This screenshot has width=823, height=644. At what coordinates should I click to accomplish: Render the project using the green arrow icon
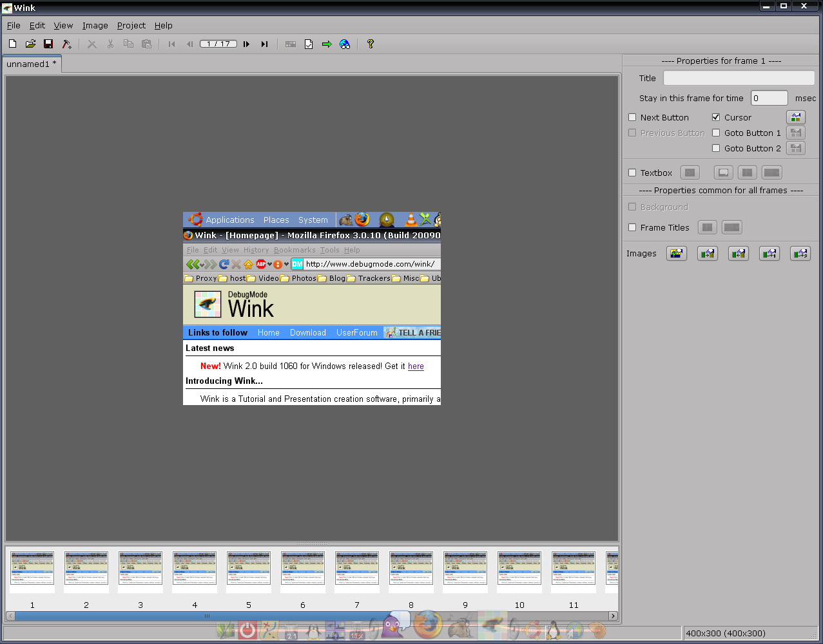coord(327,44)
